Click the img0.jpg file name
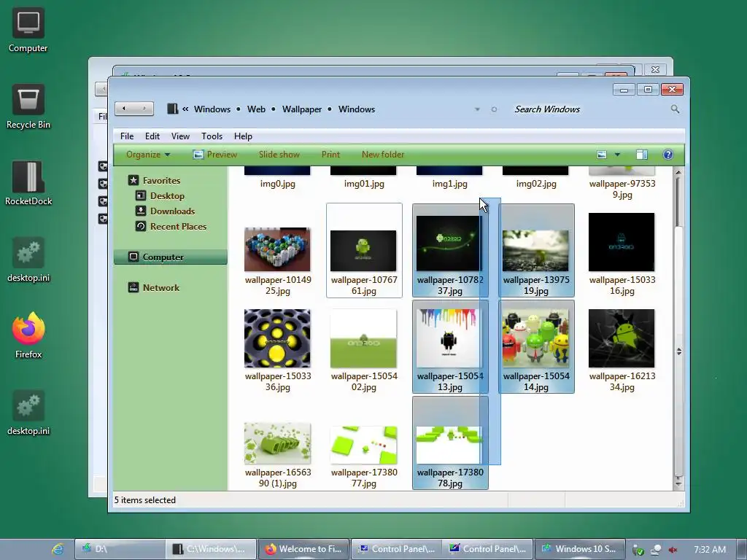Viewport: 747px width, 560px height. click(278, 184)
